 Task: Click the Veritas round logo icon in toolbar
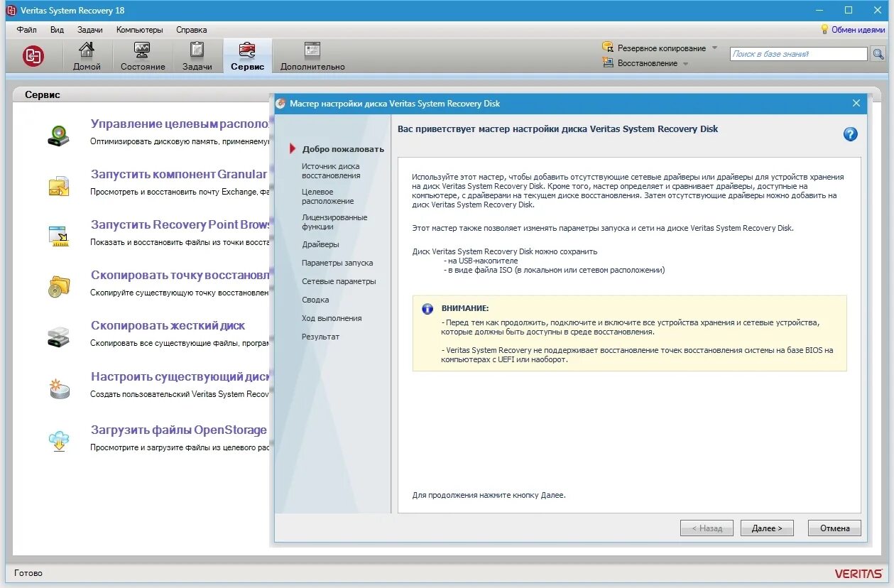pos(33,56)
